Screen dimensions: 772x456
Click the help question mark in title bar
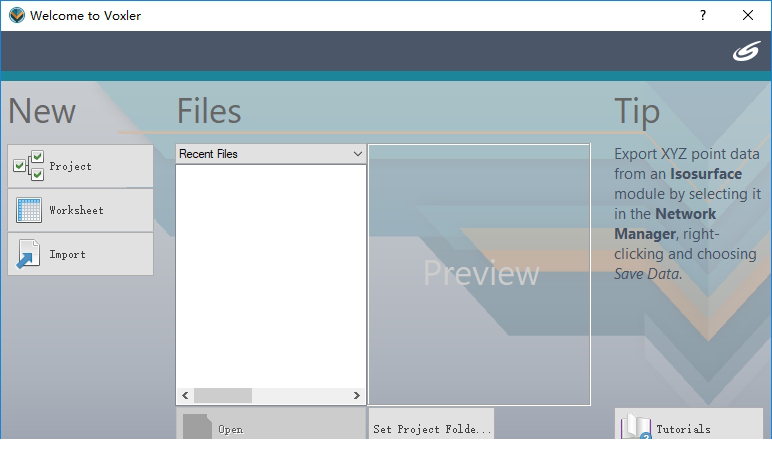coord(703,15)
